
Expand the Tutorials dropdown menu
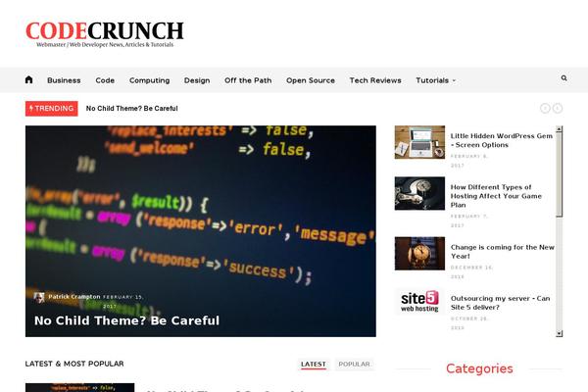[436, 80]
